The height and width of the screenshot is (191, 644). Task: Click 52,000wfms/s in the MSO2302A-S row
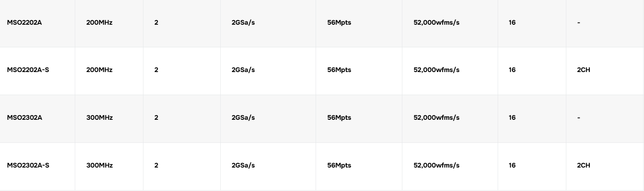click(436, 165)
